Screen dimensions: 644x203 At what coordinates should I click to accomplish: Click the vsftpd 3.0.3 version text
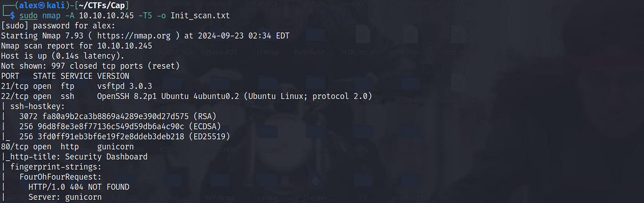tap(125, 86)
